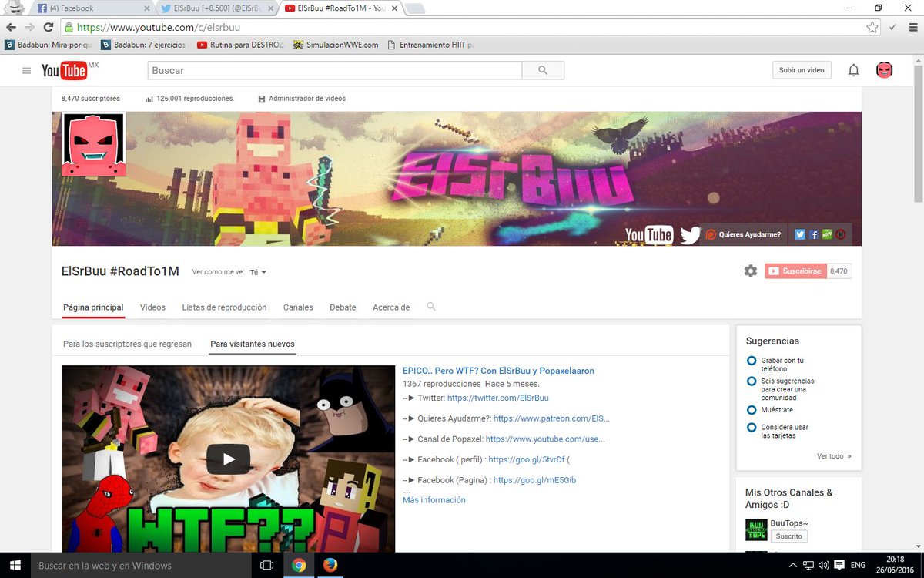The height and width of the screenshot is (578, 924).
Task: Click the small Twitter icon on banner
Action: [x=800, y=234]
